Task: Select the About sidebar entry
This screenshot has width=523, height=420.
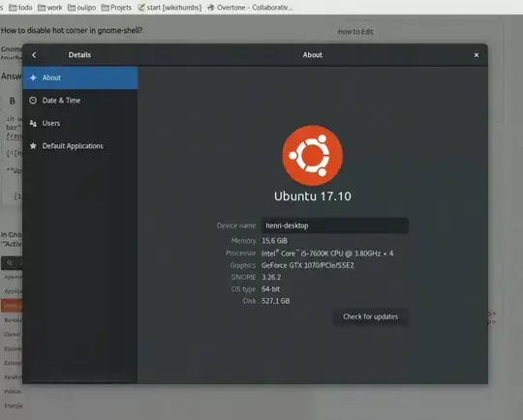Action: (80, 77)
